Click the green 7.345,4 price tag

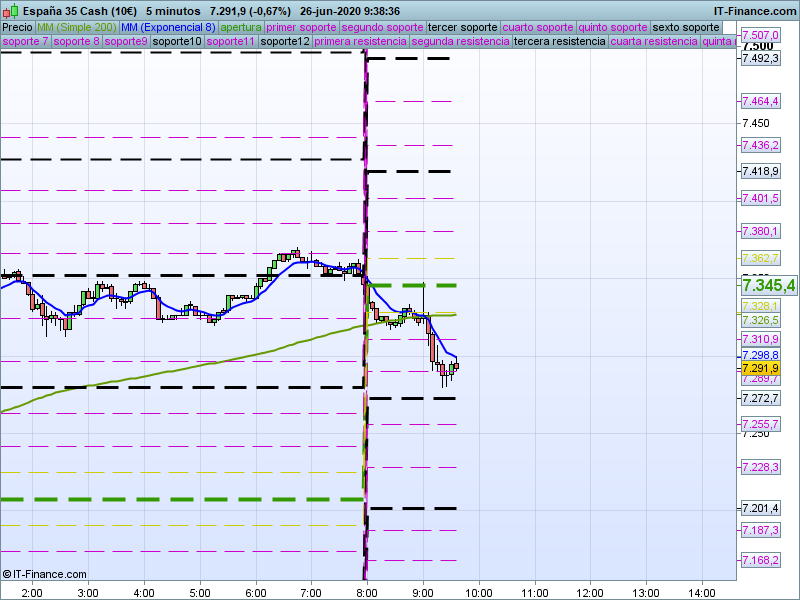(x=768, y=286)
